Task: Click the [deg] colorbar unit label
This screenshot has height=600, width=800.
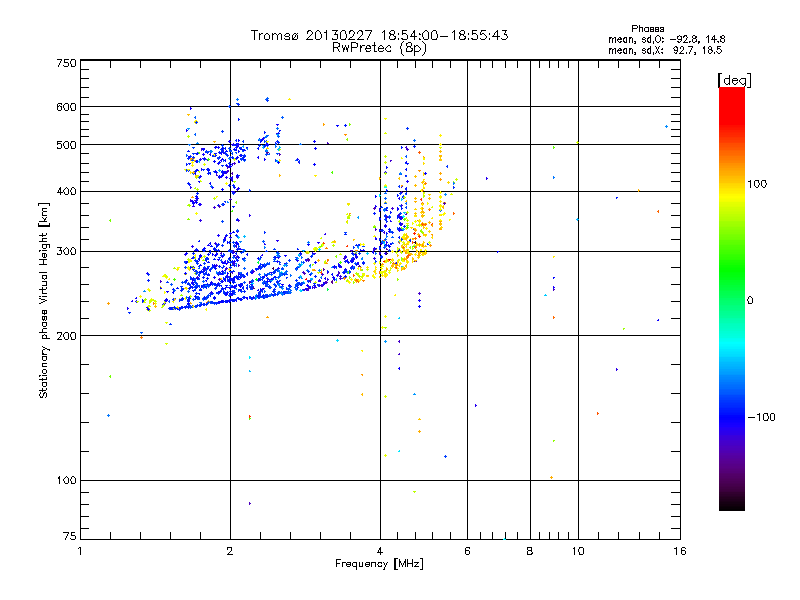Action: (734, 80)
